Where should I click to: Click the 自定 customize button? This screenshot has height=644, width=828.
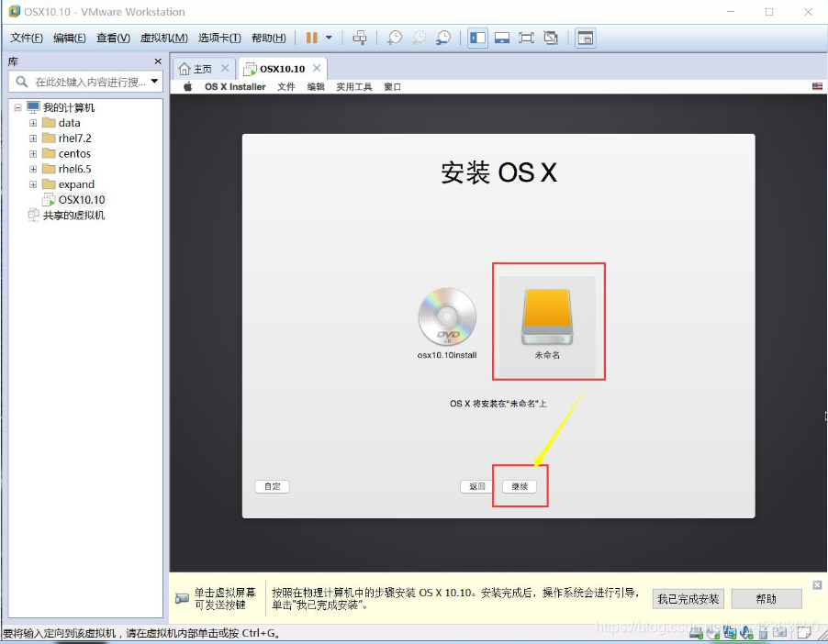tap(272, 486)
